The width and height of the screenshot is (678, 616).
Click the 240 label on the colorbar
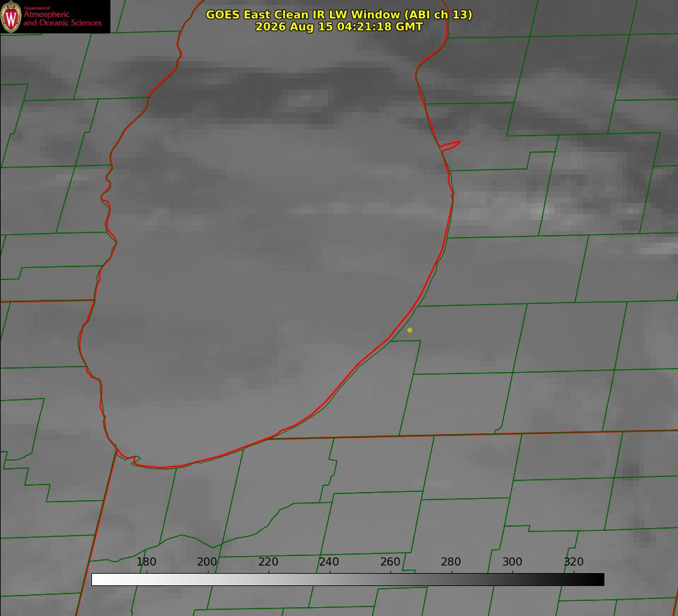[329, 561]
